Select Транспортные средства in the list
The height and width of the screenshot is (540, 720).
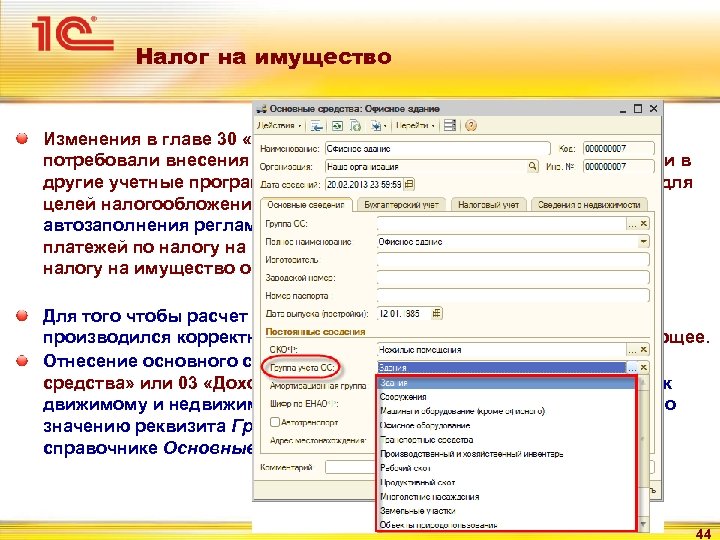[507, 439]
